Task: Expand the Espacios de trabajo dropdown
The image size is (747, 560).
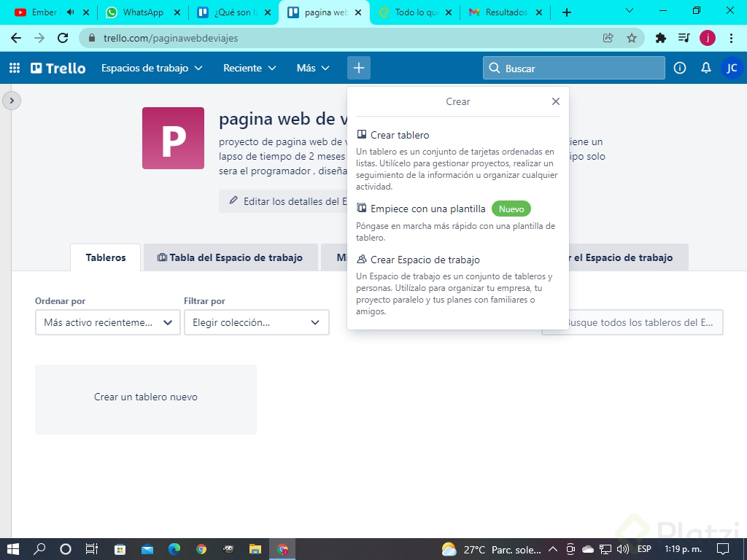Action: [152, 68]
